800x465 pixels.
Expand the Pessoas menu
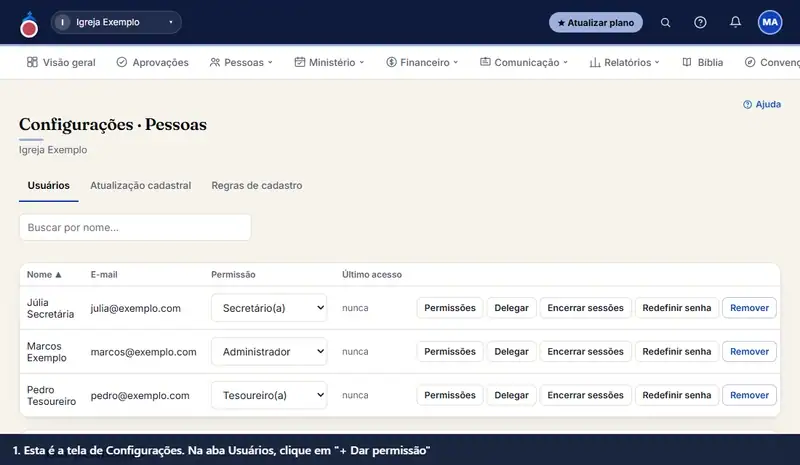[241, 62]
